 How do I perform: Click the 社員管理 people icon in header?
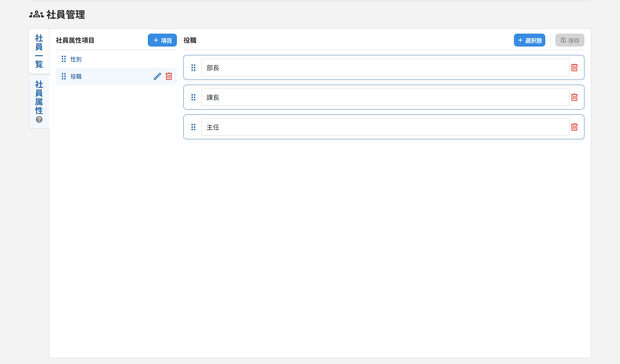click(x=36, y=14)
